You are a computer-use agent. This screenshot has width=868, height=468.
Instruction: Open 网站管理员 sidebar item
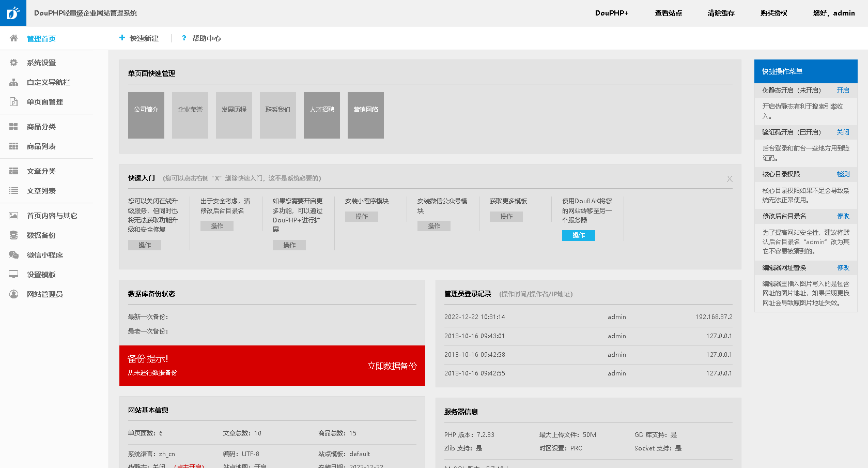click(x=45, y=294)
